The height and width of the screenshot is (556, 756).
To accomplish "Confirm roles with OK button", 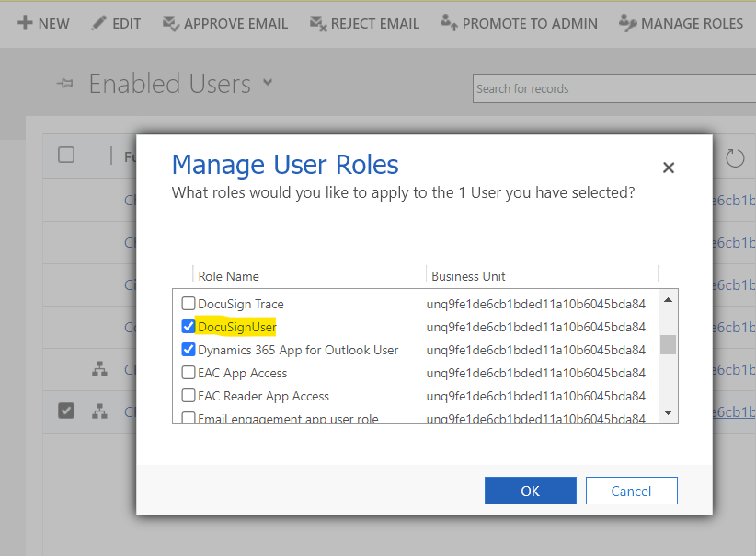I will (531, 491).
